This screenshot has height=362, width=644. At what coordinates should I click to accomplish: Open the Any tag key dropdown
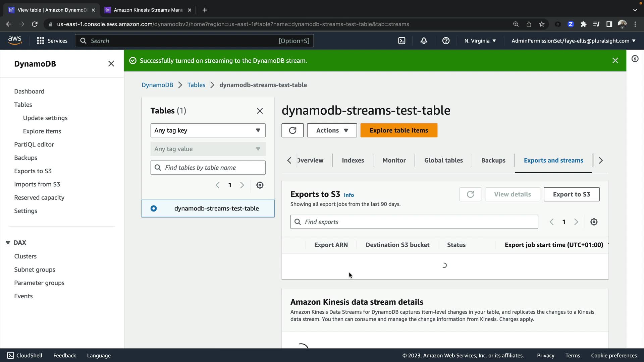208,130
